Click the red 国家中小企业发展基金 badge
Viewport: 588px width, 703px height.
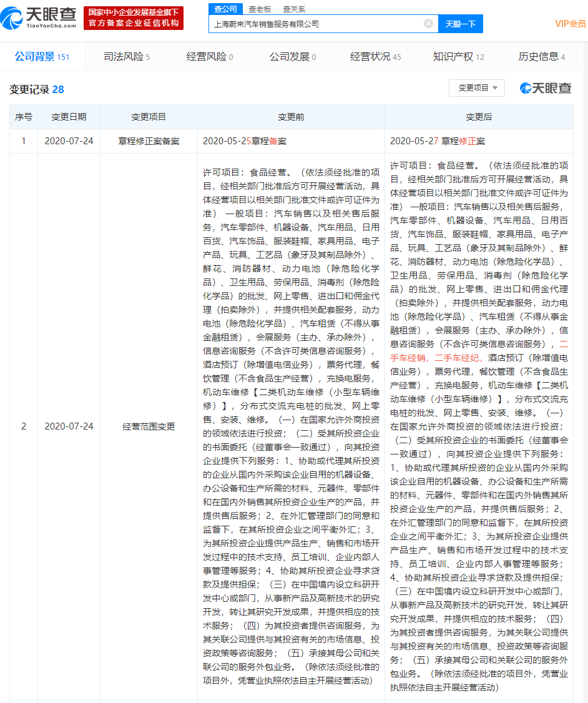(x=133, y=17)
